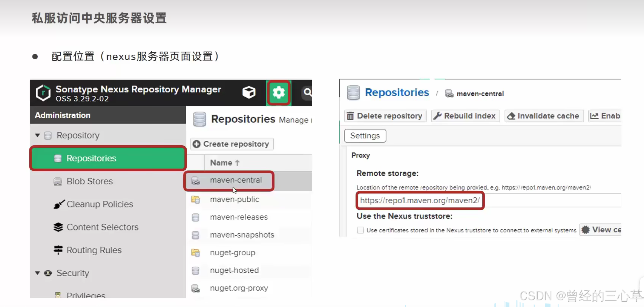The height and width of the screenshot is (307, 644).
Task: Click the maven-releases hosted icon
Action: click(x=195, y=218)
